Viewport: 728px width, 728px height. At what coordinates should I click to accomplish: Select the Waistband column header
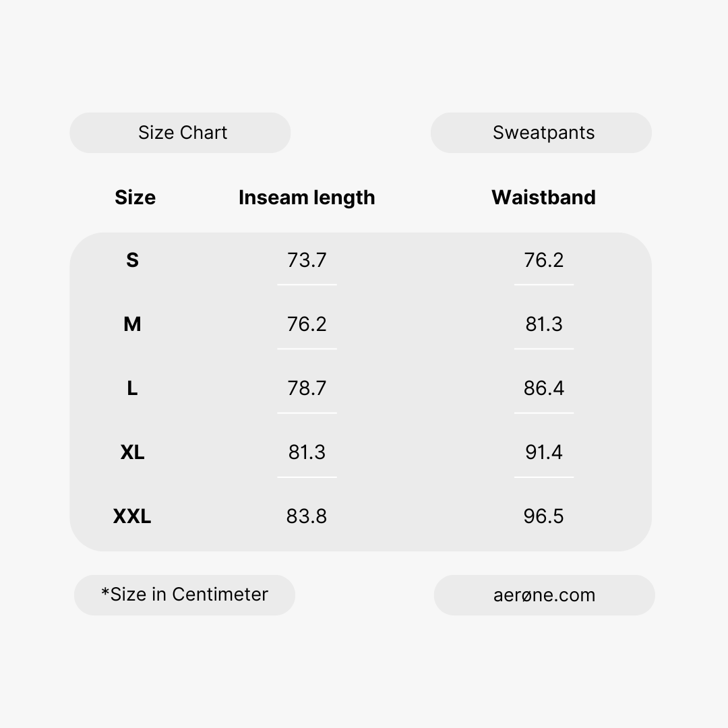543,198
